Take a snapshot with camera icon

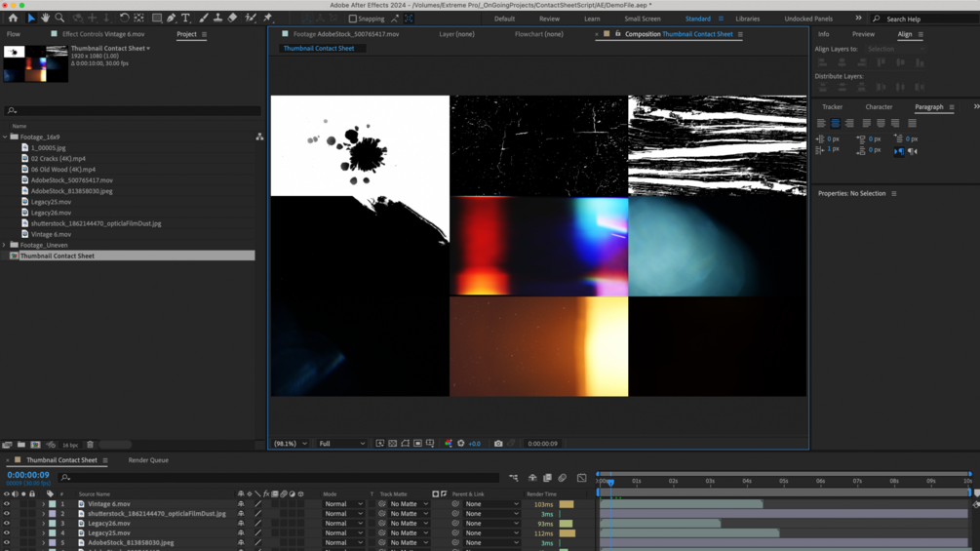coord(498,444)
